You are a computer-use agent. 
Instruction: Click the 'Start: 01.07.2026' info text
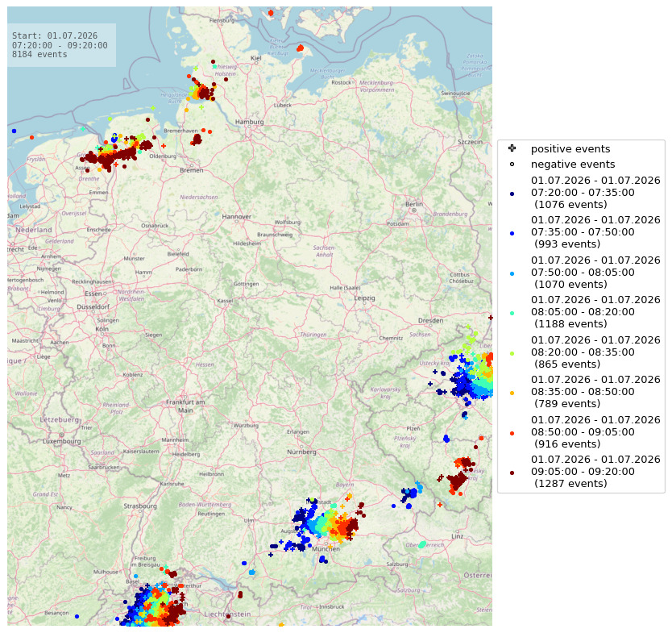[55, 35]
